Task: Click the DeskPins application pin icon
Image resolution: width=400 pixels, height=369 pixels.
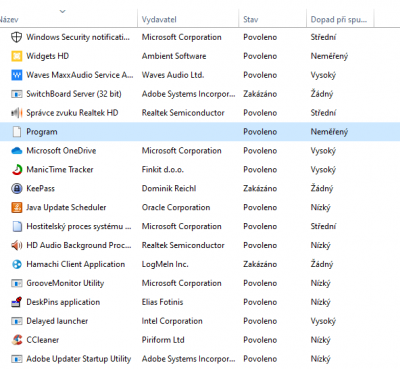Action: 17,302
